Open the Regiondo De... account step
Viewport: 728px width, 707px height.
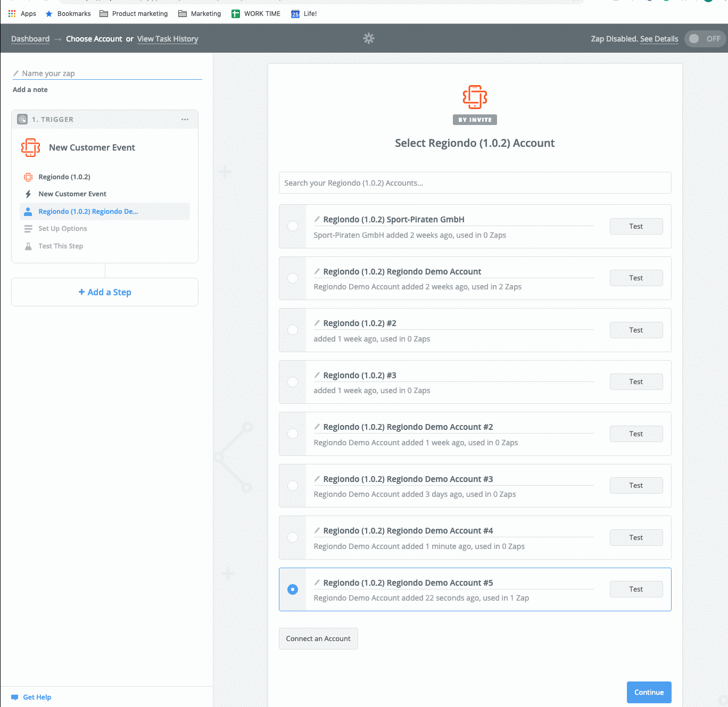coord(105,211)
